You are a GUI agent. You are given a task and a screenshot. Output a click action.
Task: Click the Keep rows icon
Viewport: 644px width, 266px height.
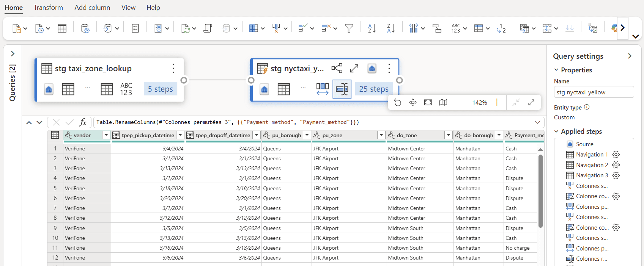(x=303, y=28)
